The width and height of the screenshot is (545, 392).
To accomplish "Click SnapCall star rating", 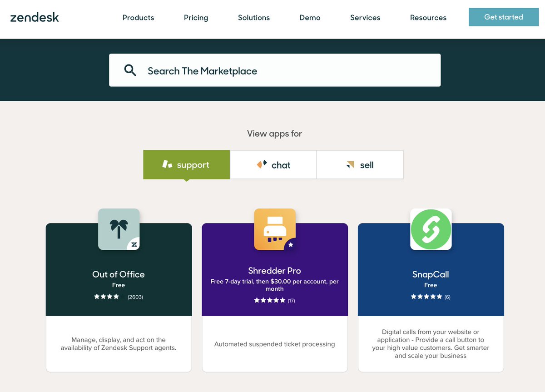I will 426,297.
